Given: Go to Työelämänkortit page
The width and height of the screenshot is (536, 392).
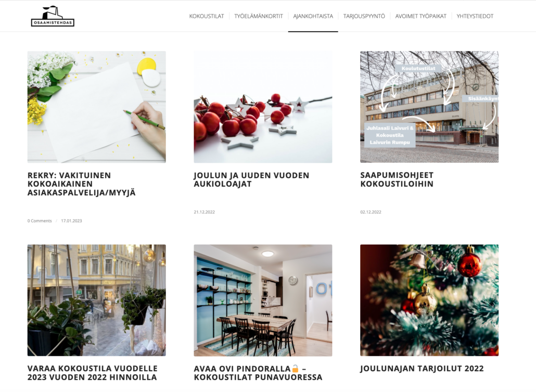Looking at the screenshot, I should click(x=259, y=16).
